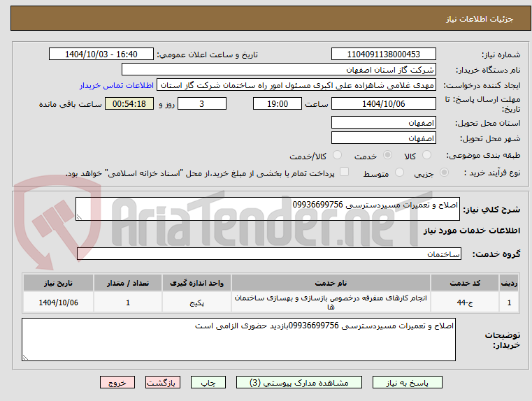Click the شهر محل تحویل field اصفهان
Viewport: 532px width, 401px height.
click(383, 138)
